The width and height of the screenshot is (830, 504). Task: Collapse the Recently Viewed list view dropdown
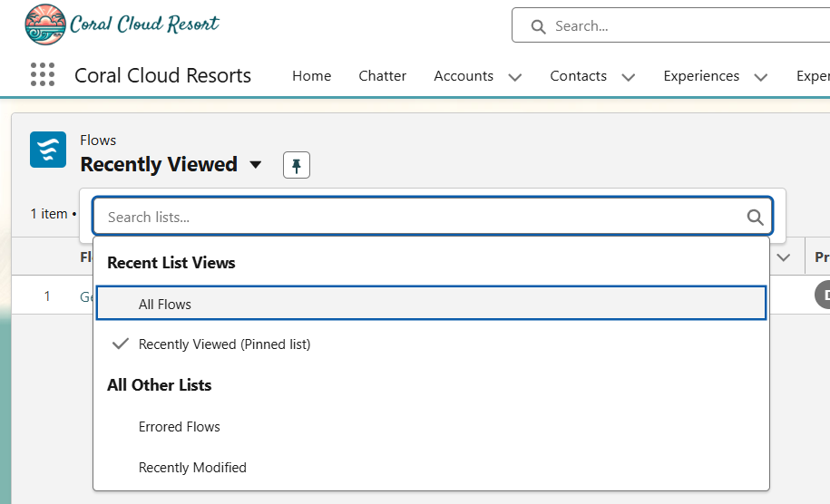[256, 165]
